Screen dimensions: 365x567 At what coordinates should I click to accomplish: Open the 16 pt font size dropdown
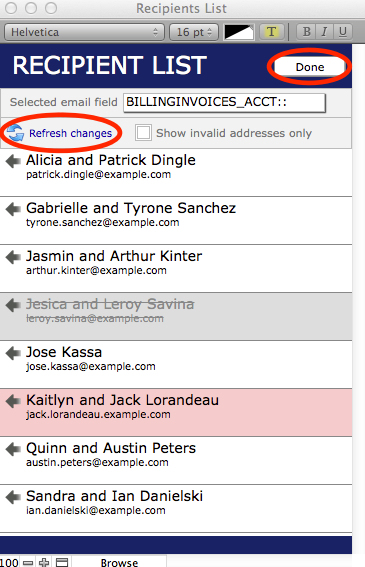(x=194, y=32)
